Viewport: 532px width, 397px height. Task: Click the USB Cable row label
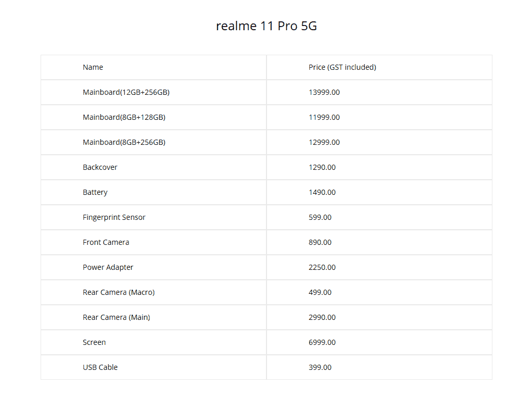(100, 367)
